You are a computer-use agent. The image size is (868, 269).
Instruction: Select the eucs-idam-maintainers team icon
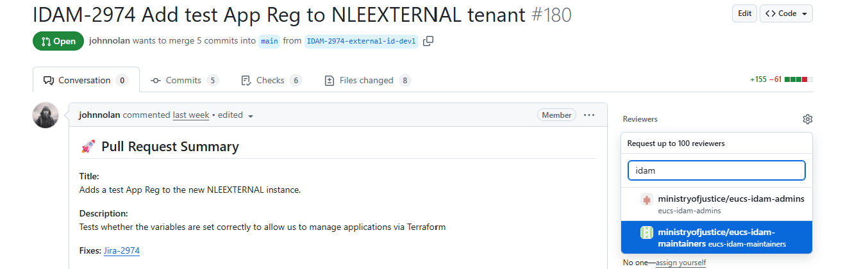point(647,232)
